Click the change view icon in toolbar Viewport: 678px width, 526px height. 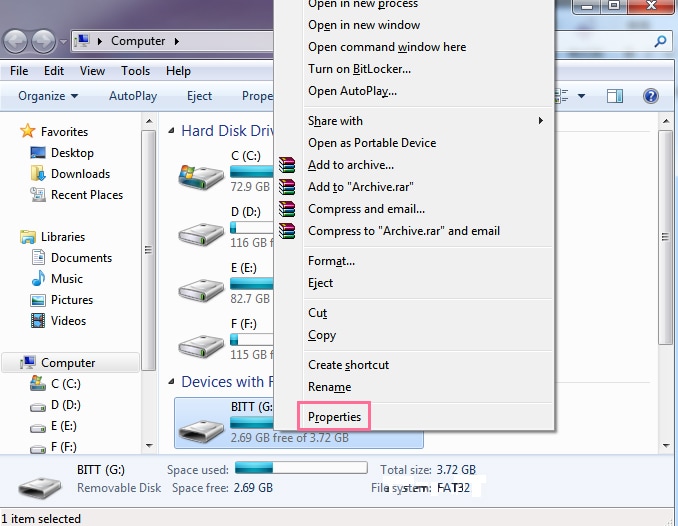[x=561, y=96]
